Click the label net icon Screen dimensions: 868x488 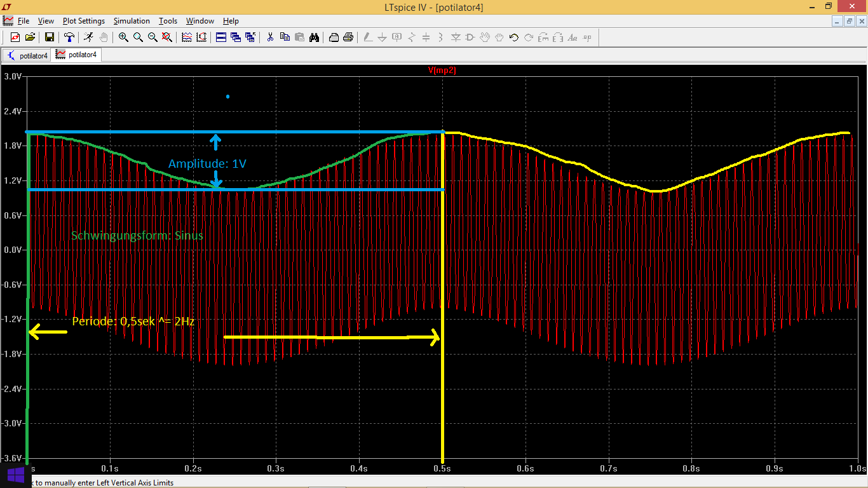(397, 37)
